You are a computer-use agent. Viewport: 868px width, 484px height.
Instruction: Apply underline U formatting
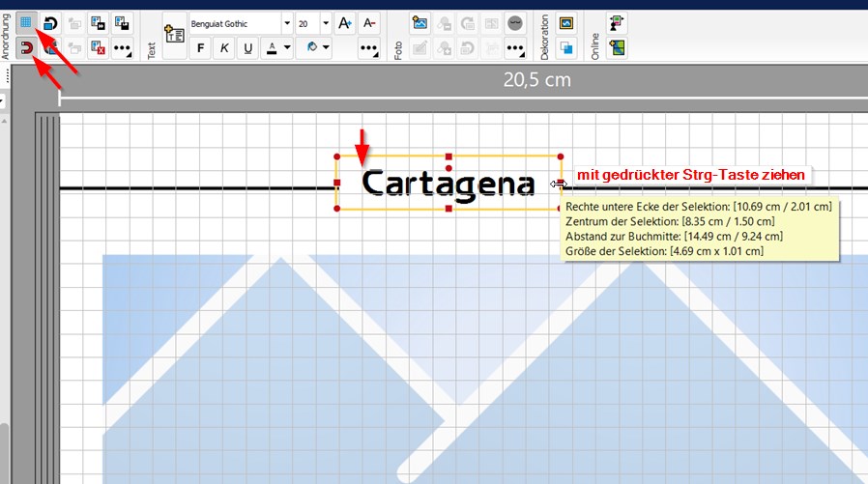(248, 47)
